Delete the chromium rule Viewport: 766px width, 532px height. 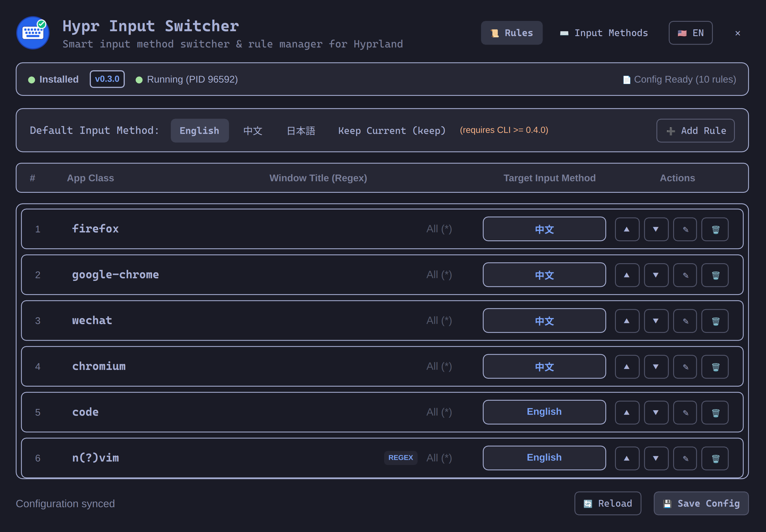pyautogui.click(x=715, y=367)
